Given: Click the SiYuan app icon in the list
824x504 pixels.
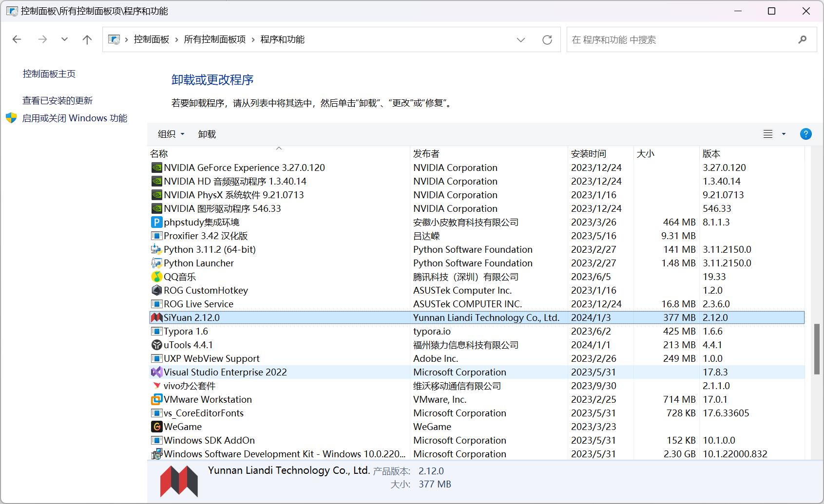Looking at the screenshot, I should (x=156, y=317).
